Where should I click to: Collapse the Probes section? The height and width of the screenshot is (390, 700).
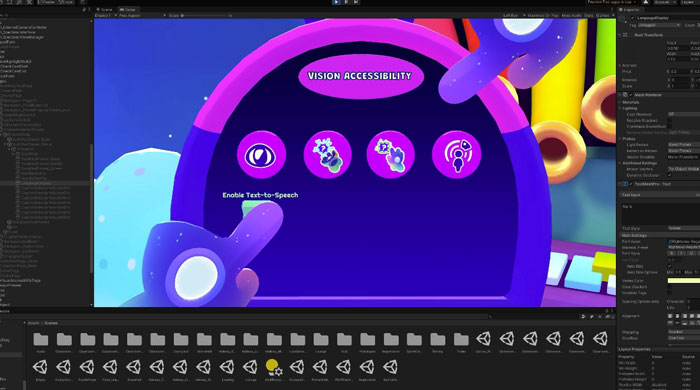[x=620, y=139]
